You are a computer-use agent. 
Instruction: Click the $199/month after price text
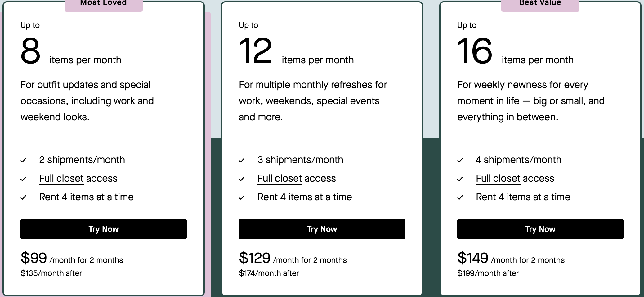[488, 273]
